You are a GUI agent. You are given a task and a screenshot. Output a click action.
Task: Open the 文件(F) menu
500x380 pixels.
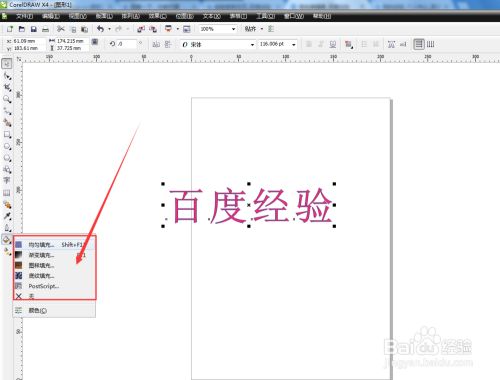coord(25,16)
